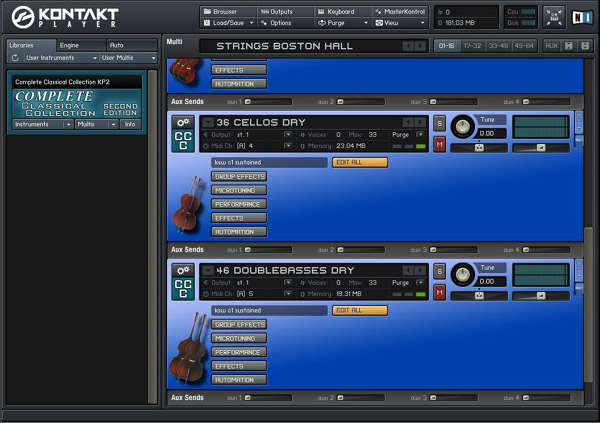Screen dimensions: 600x423
Task: Toggle the AUX sends view button
Action: click(x=551, y=46)
